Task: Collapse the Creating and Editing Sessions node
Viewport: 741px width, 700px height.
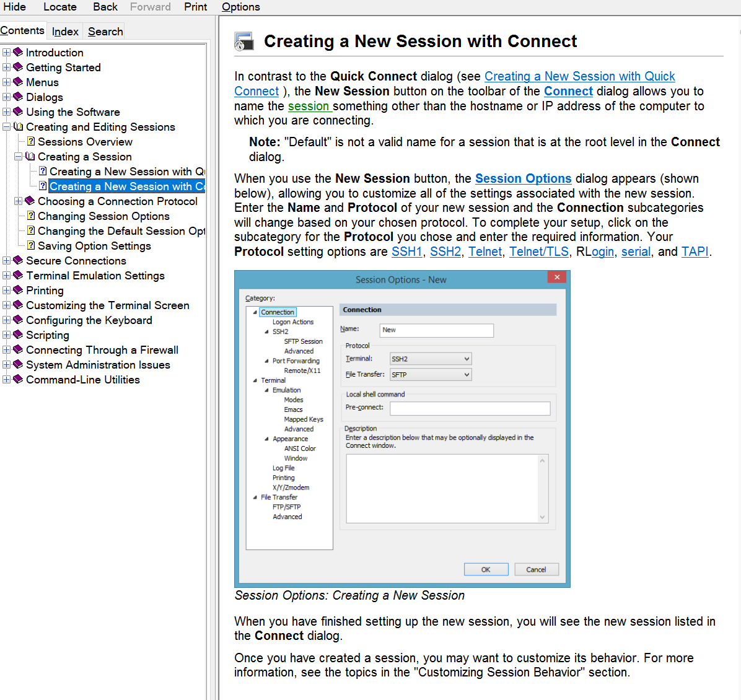Action: (x=6, y=126)
